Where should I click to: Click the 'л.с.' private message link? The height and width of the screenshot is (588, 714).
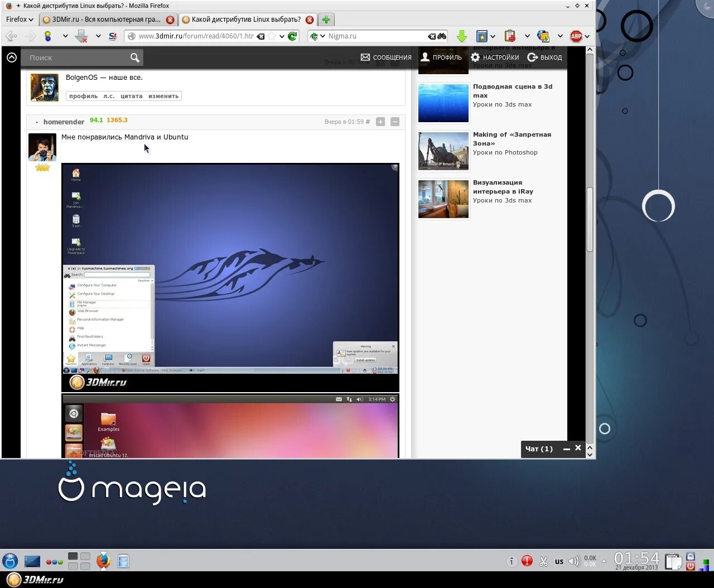(x=109, y=96)
